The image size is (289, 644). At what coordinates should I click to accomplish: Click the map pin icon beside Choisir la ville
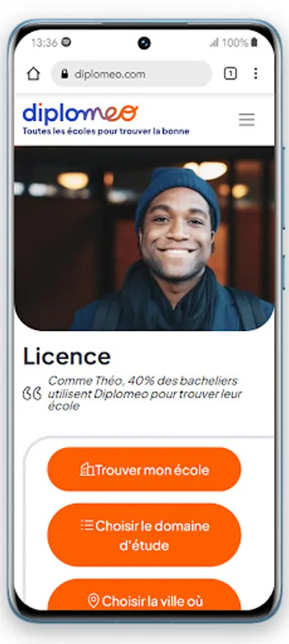click(94, 601)
